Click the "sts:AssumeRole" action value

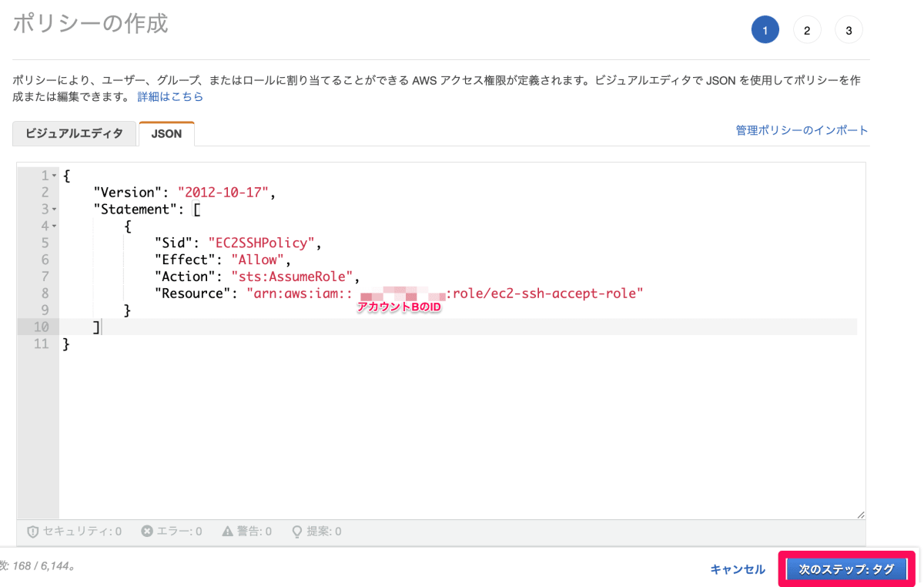(292, 277)
